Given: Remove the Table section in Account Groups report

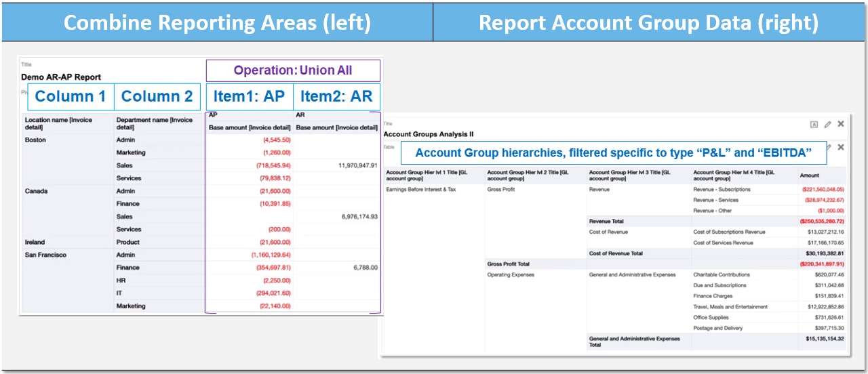Looking at the screenshot, I should pyautogui.click(x=841, y=147).
